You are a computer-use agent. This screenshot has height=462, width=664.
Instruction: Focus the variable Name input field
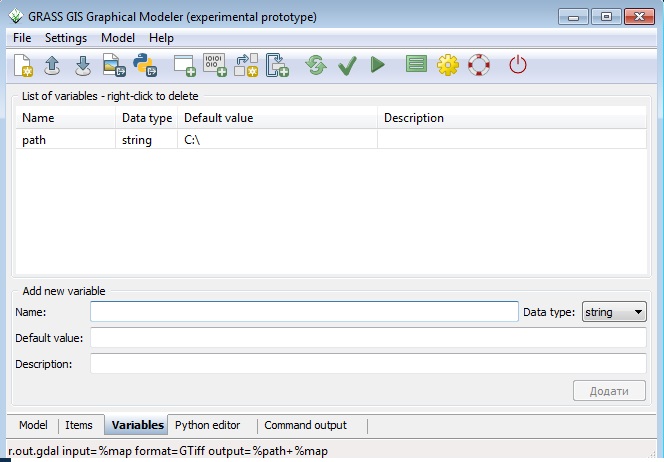304,312
